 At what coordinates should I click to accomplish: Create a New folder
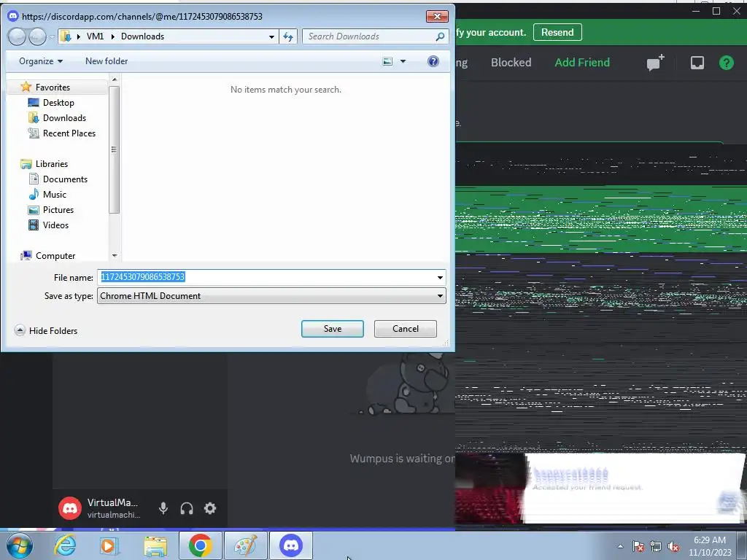coord(107,61)
